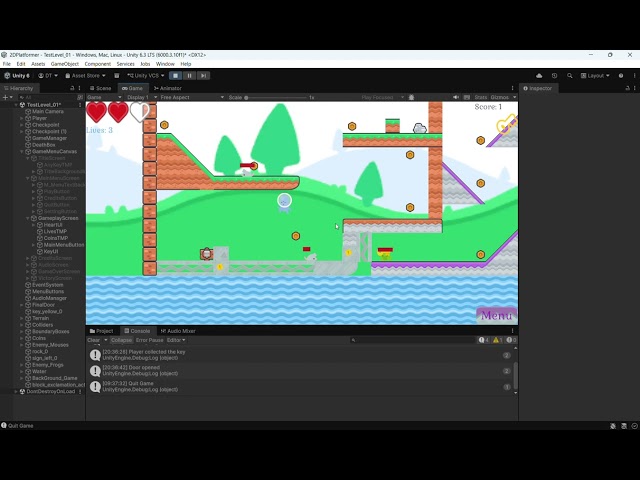Open the undo history icon
The image size is (640, 480).
554,76
